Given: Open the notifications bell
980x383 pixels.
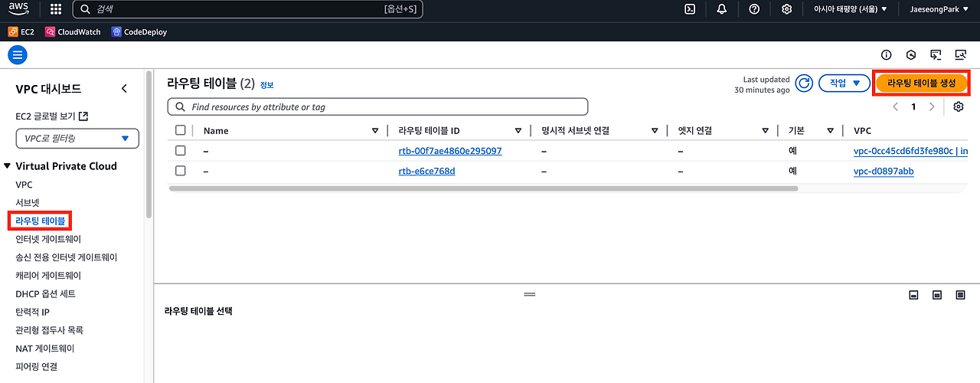Looking at the screenshot, I should click(722, 9).
